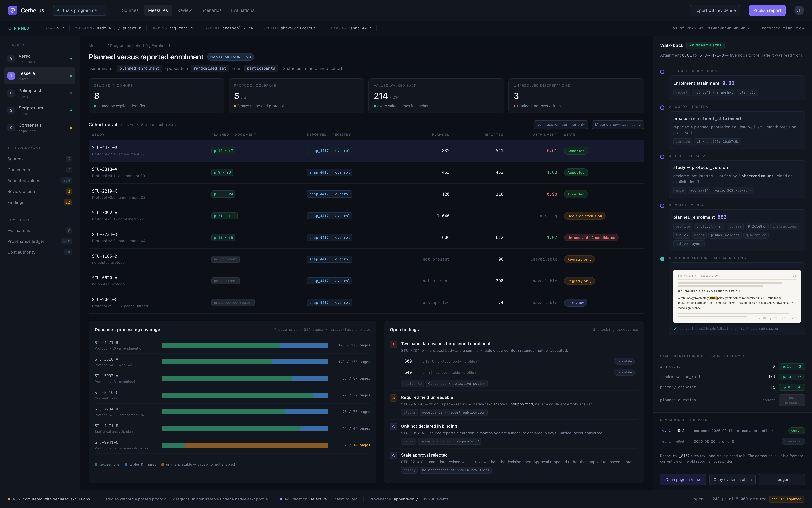Click the p.14 · r7 document chip for STU-4471-B
The height and width of the screenshot is (508, 812).
tap(223, 151)
